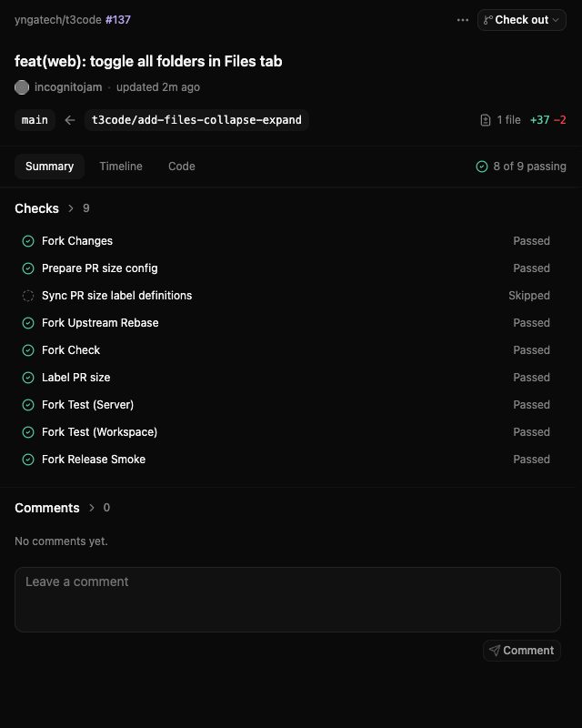This screenshot has height=728, width=582.
Task: Click the arrow icon between main and branch
Action: (70, 120)
